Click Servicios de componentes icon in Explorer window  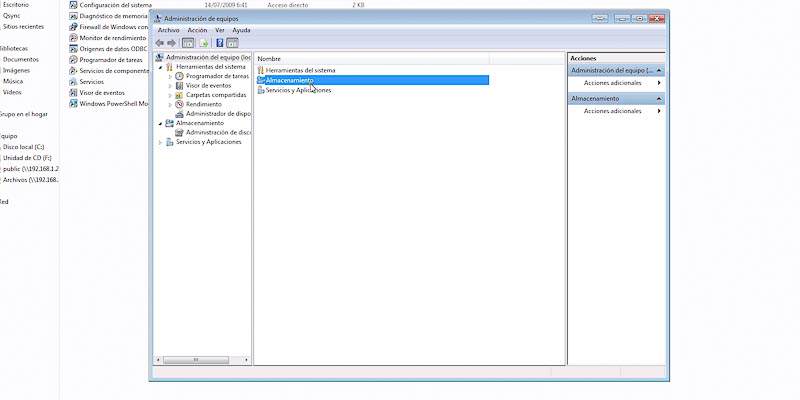click(73, 71)
